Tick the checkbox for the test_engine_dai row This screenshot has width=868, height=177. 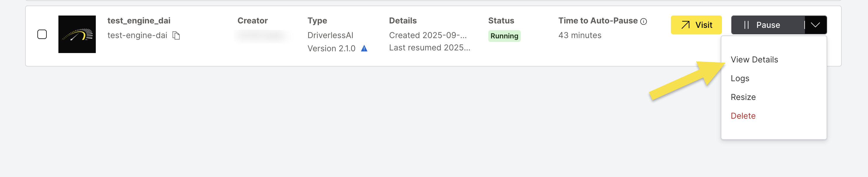click(x=42, y=35)
